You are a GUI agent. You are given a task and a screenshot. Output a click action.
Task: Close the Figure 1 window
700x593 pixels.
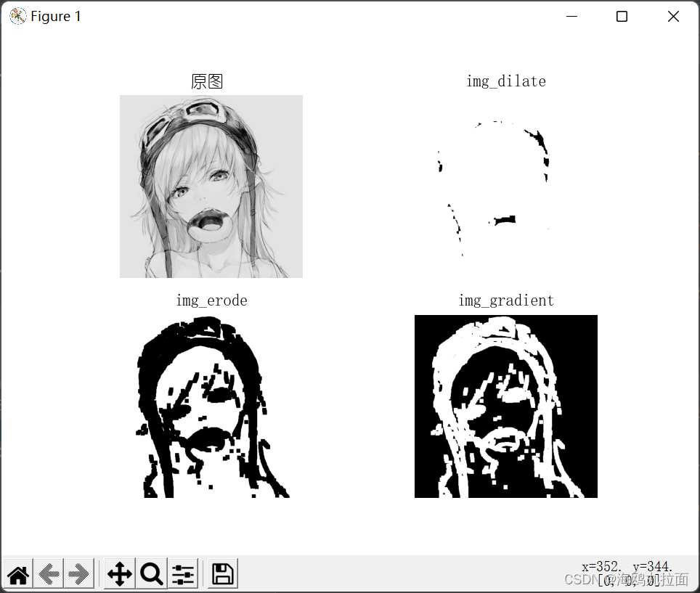(673, 17)
